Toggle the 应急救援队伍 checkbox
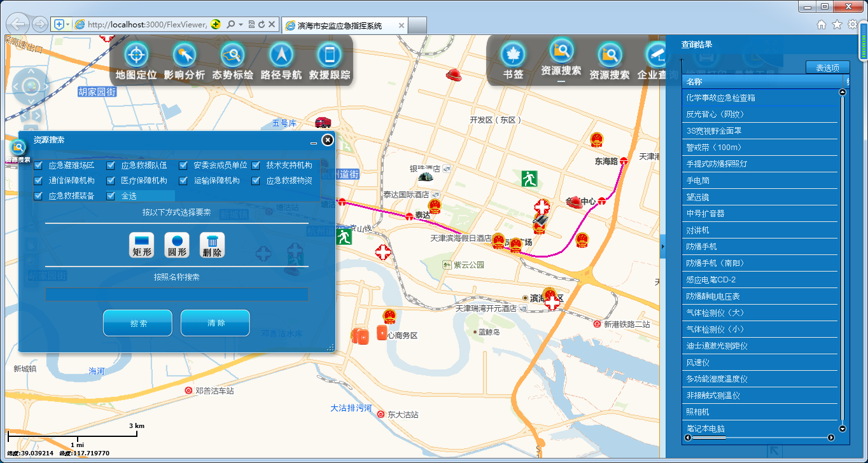The image size is (868, 463). click(110, 165)
